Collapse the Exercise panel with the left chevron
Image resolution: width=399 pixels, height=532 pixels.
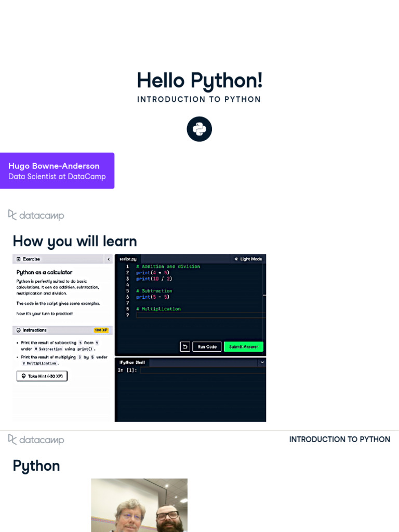point(109,259)
